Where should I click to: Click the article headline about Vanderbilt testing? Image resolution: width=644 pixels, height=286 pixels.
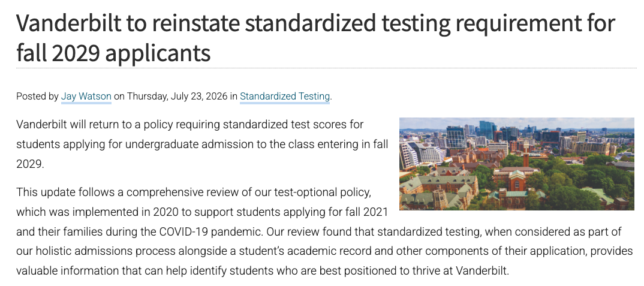click(x=315, y=38)
